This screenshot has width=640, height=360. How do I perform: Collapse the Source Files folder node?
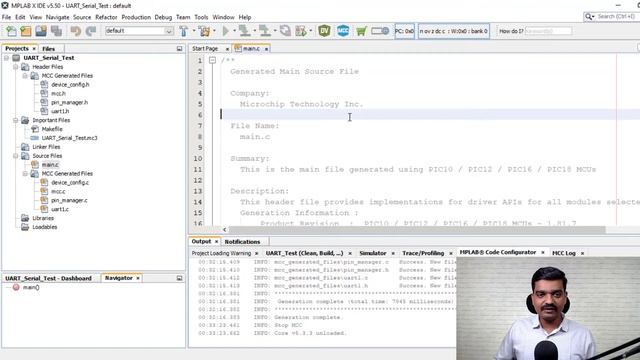pos(16,156)
